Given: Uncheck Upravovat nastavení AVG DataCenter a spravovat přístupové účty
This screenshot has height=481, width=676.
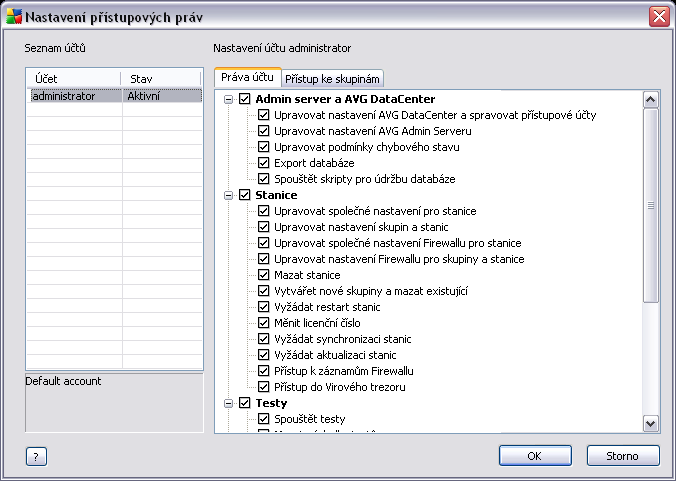Looking at the screenshot, I should tap(263, 115).
